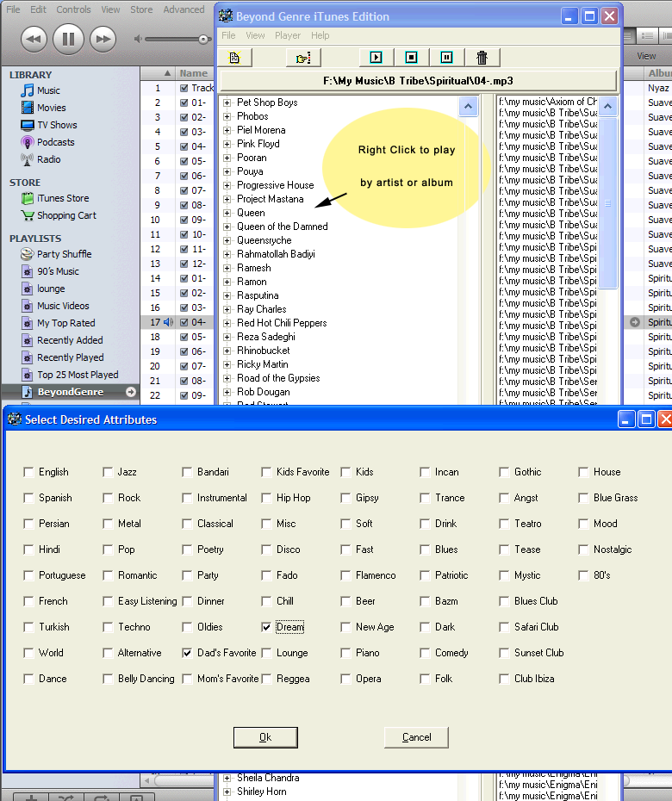Viewport: 672px width, 801px height.
Task: Select TV Shows in library
Action: click(57, 125)
